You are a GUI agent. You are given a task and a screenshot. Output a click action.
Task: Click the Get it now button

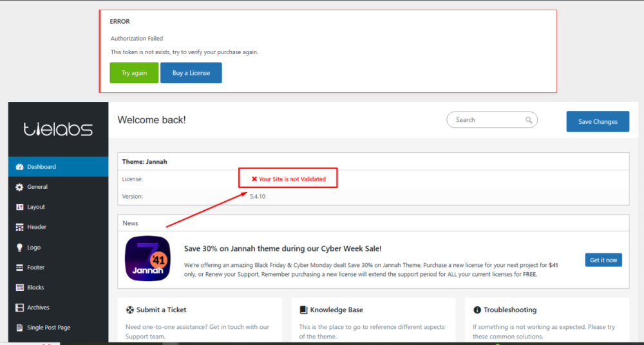click(x=603, y=260)
